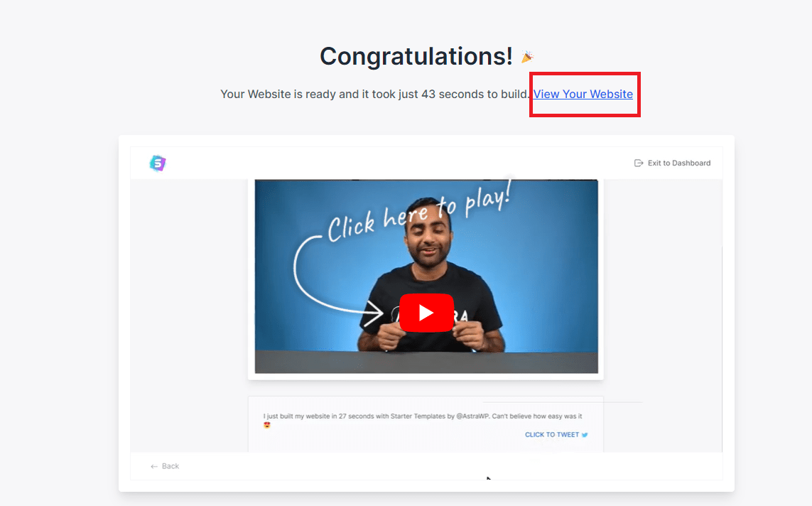Click the @AstraWP mention in the tweet
This screenshot has width=812, height=506.
coord(472,416)
